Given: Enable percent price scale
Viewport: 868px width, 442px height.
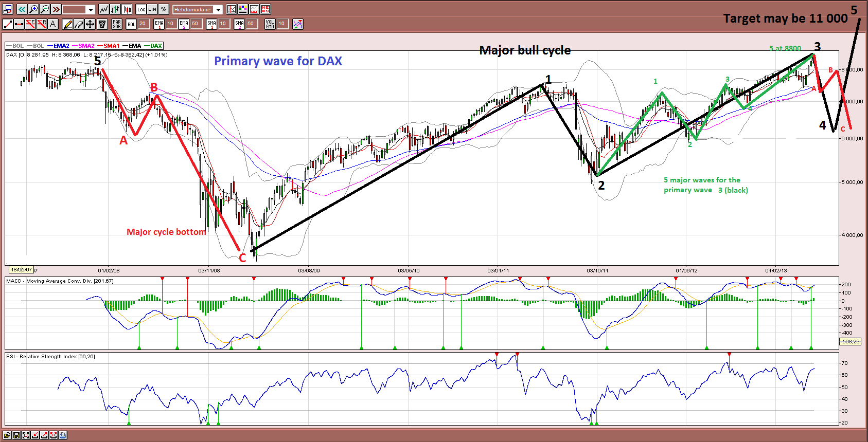Looking at the screenshot, I should coord(163,9).
